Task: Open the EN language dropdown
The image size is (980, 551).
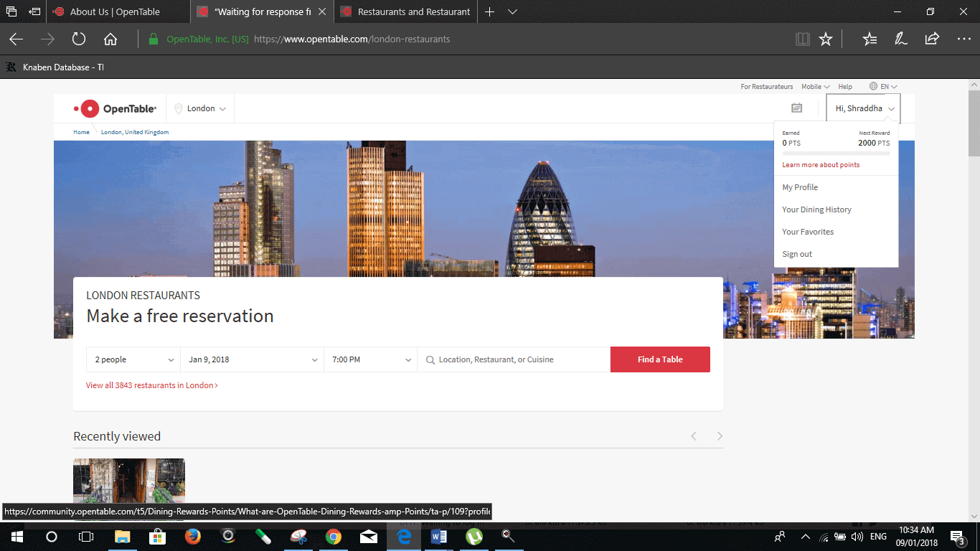Action: (x=888, y=86)
